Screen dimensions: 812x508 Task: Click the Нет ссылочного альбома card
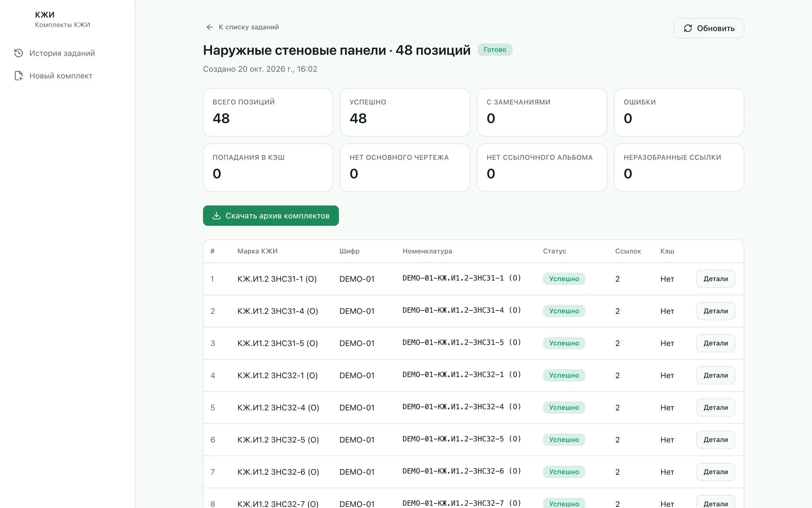tap(542, 167)
